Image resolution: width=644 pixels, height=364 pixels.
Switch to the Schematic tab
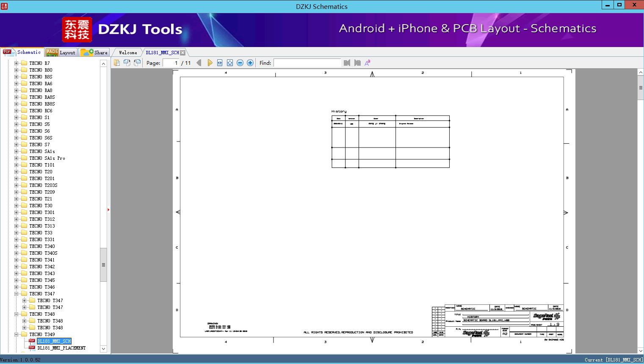pyautogui.click(x=22, y=52)
